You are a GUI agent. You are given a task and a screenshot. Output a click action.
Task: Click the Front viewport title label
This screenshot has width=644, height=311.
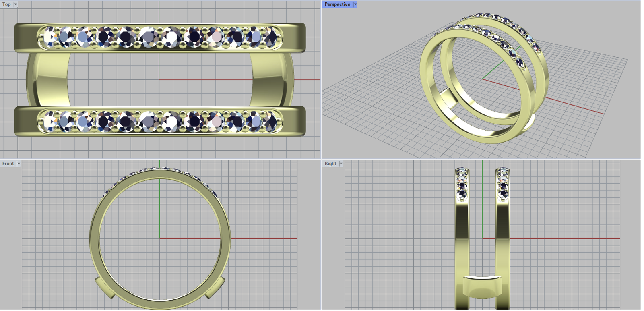[8, 164]
